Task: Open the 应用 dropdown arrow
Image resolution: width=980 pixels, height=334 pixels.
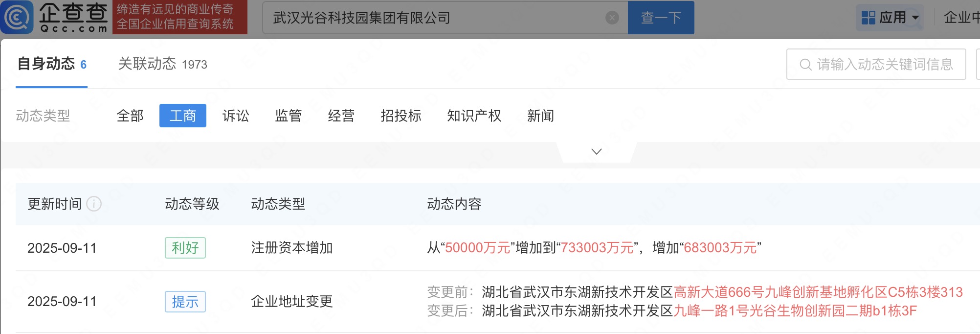Action: (x=915, y=18)
